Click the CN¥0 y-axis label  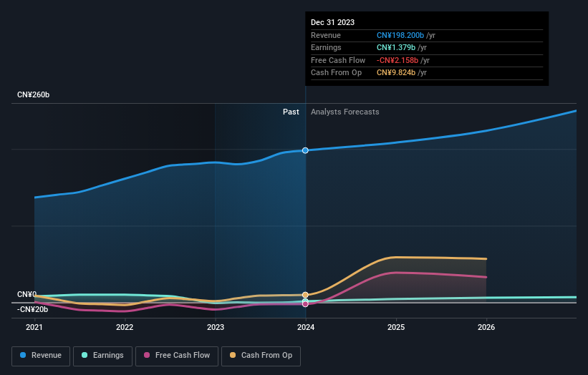pos(26,294)
